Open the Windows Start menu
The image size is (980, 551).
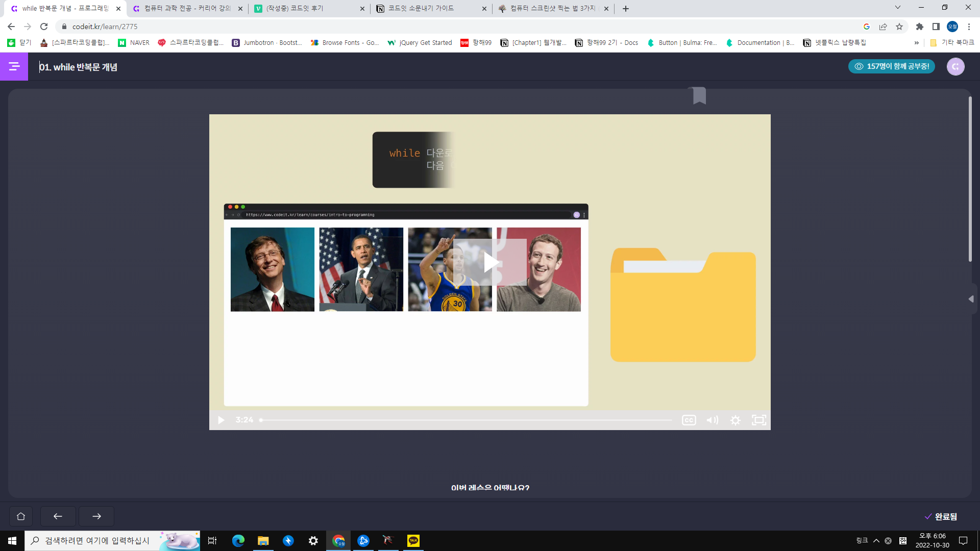pyautogui.click(x=12, y=541)
